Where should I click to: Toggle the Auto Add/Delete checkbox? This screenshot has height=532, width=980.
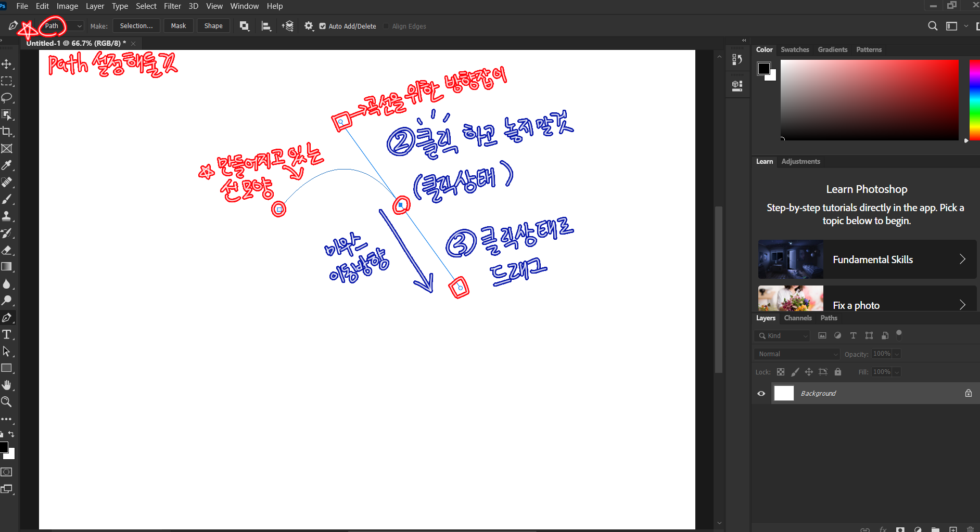pyautogui.click(x=323, y=26)
